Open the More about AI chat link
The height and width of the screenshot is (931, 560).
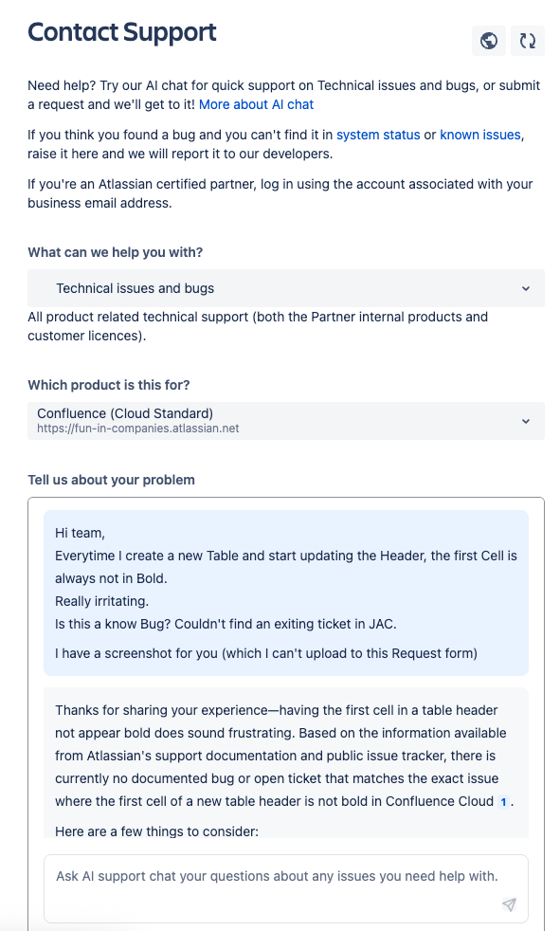coord(256,104)
